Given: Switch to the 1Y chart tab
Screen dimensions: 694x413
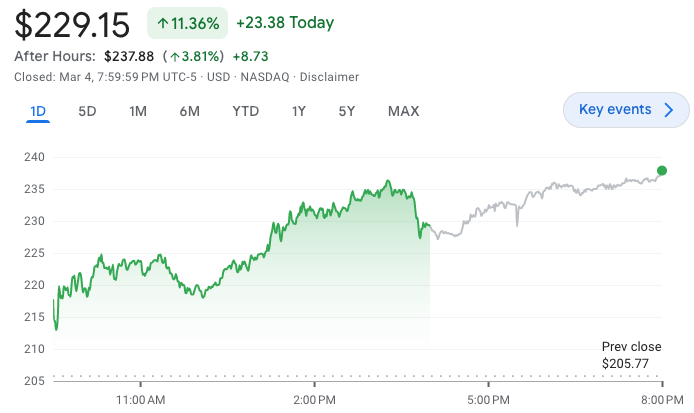Looking at the screenshot, I should coord(298,111).
